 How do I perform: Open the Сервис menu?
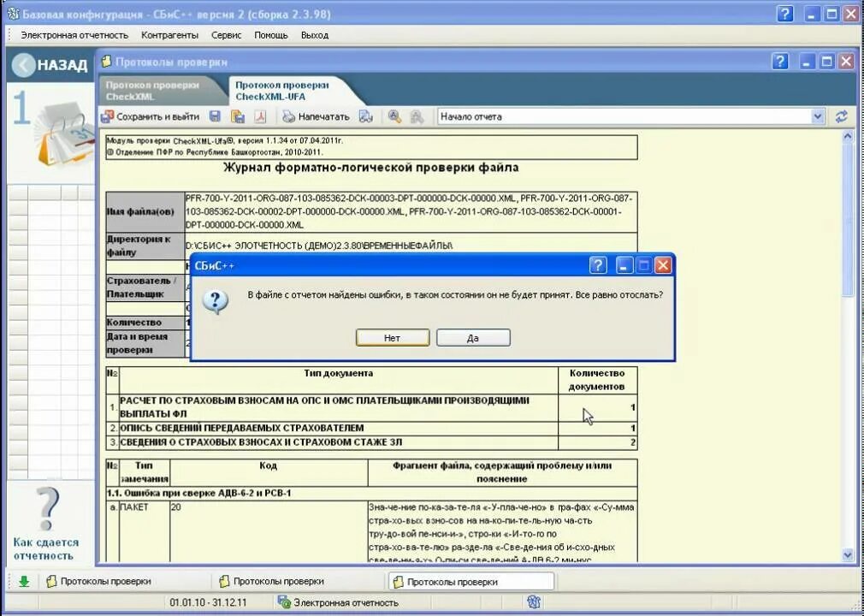tap(227, 35)
